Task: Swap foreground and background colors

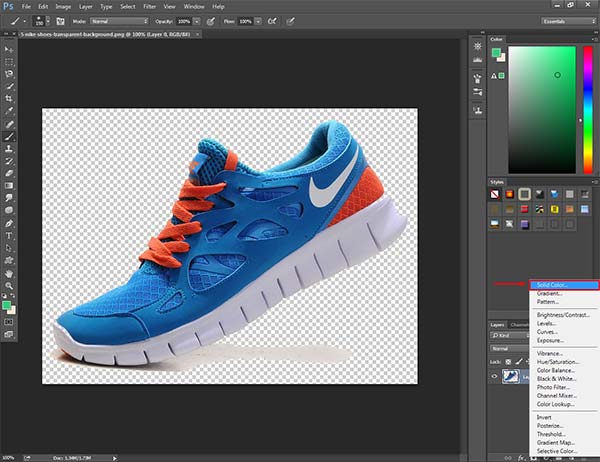Action: click(x=13, y=295)
